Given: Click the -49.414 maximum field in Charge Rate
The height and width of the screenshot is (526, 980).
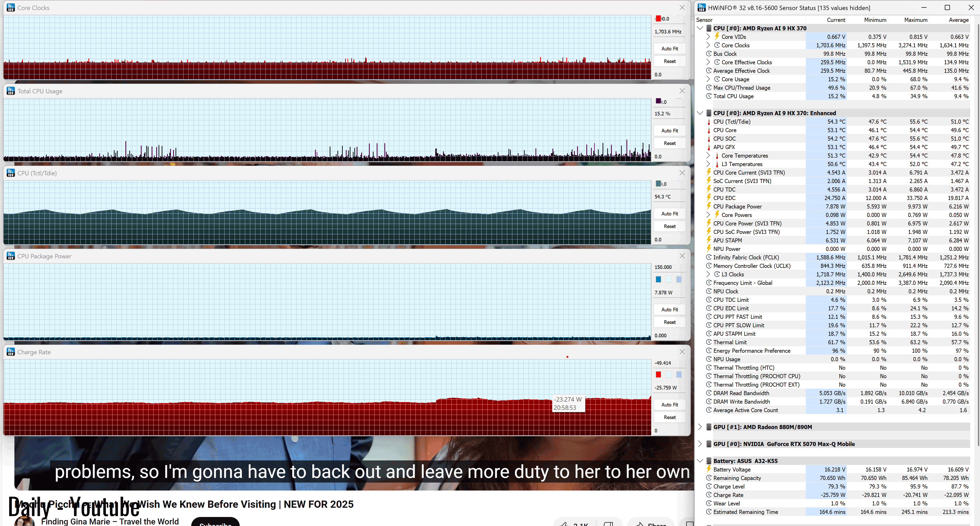Looking at the screenshot, I should [669, 363].
